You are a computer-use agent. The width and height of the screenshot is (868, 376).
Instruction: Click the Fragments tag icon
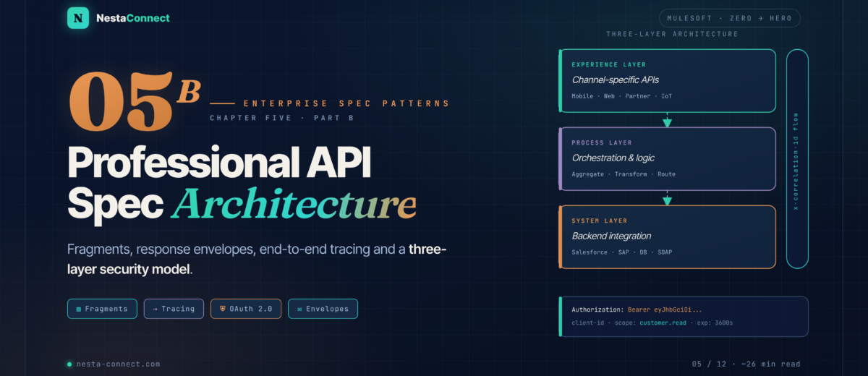click(x=78, y=309)
